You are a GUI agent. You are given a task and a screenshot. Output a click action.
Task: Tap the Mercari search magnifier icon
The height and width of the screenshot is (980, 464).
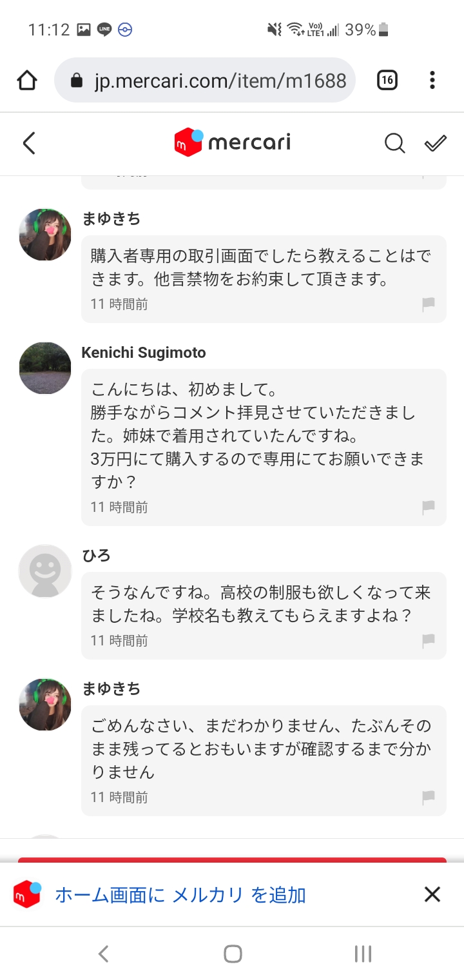(x=394, y=143)
